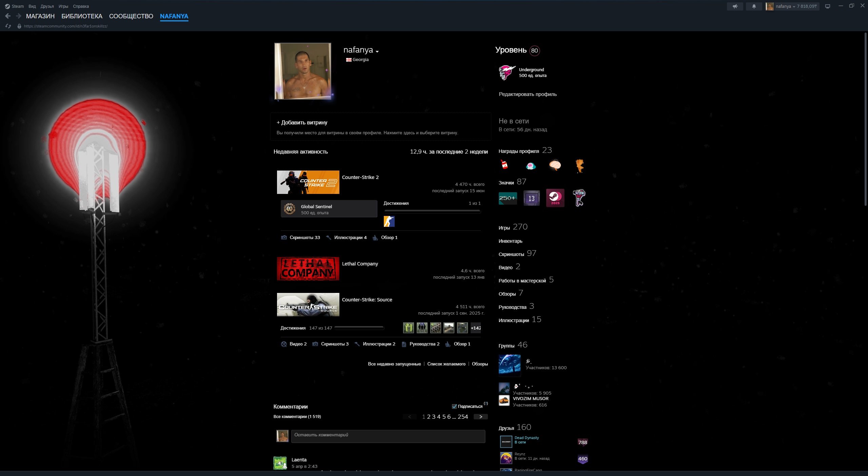Open Список желаемого link

click(x=446, y=364)
